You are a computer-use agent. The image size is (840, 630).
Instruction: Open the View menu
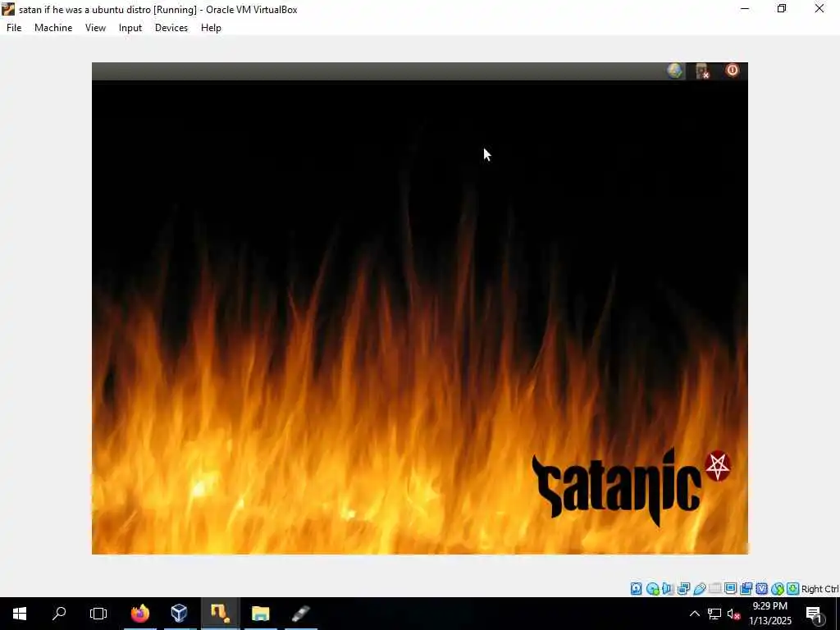click(x=95, y=28)
